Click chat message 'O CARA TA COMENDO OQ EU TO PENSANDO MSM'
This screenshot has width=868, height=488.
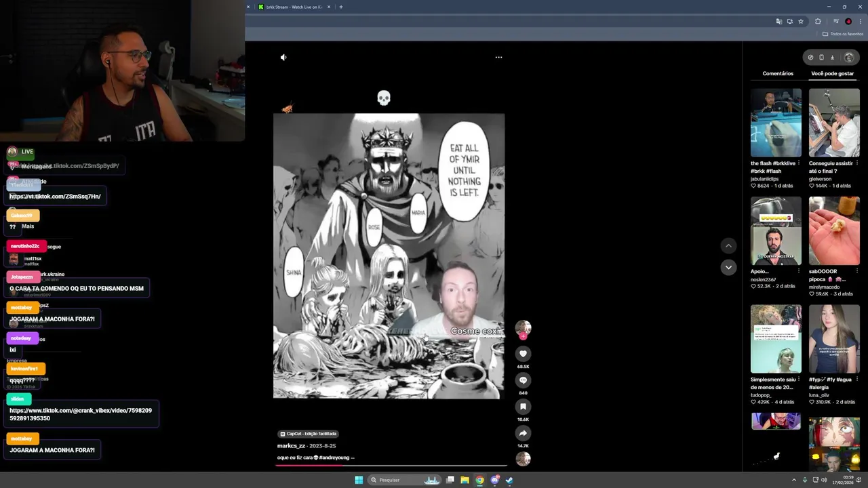tap(77, 289)
